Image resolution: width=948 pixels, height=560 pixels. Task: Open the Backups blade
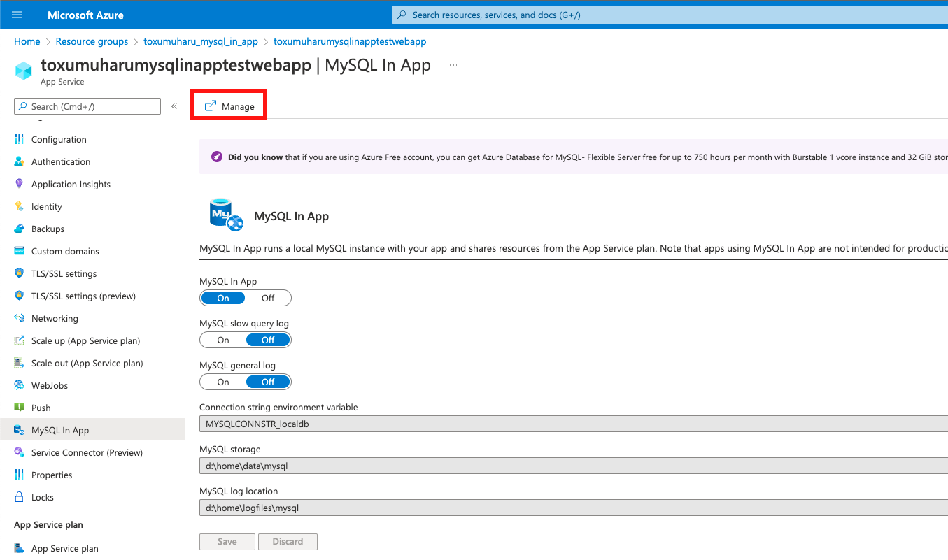point(48,229)
